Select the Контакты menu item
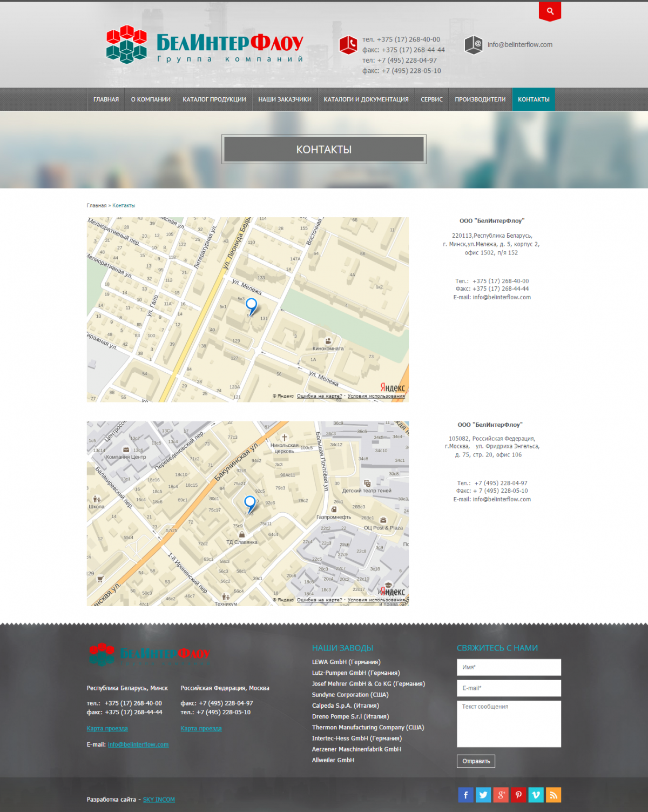Screen dimensions: 648x812 pyautogui.click(x=534, y=99)
